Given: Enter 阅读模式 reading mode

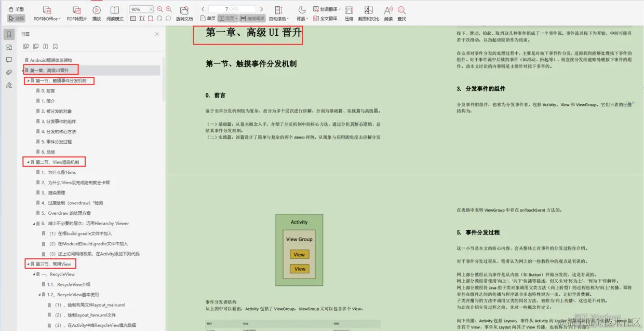Looking at the screenshot, I should click(x=115, y=14).
